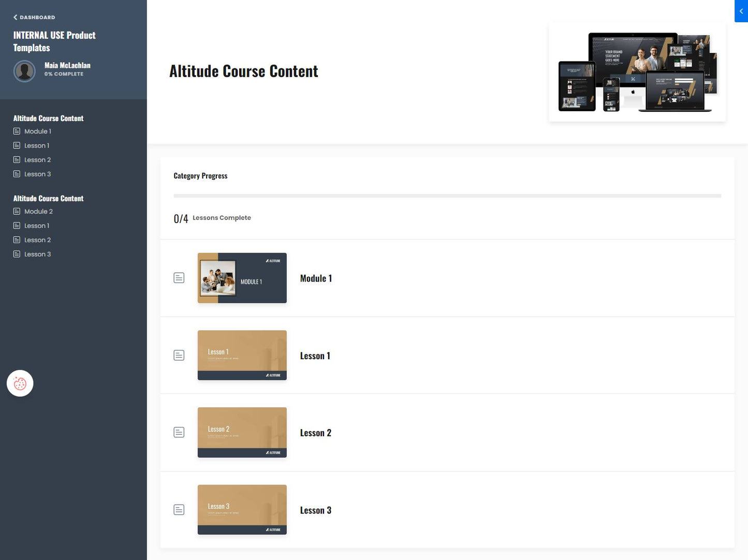Image resolution: width=748 pixels, height=560 pixels.
Task: Click the blue collapse arrow in top-right corner
Action: (741, 11)
